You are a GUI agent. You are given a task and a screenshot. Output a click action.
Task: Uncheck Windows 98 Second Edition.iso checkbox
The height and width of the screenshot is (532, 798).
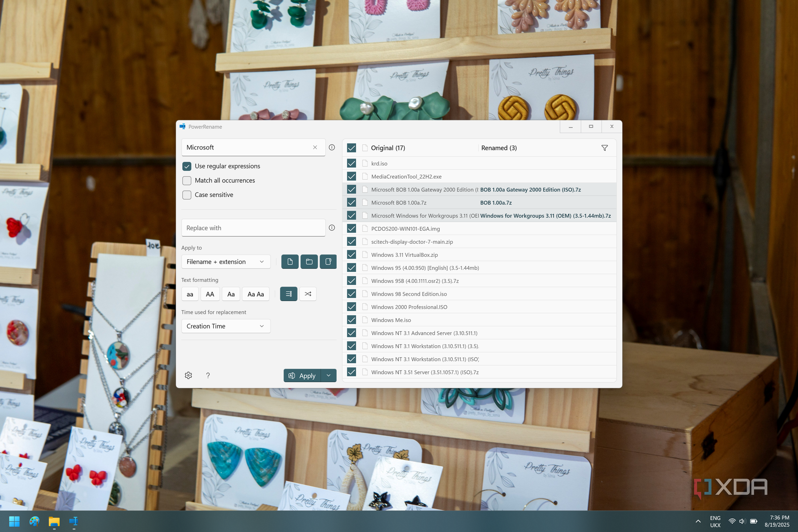tap(352, 294)
